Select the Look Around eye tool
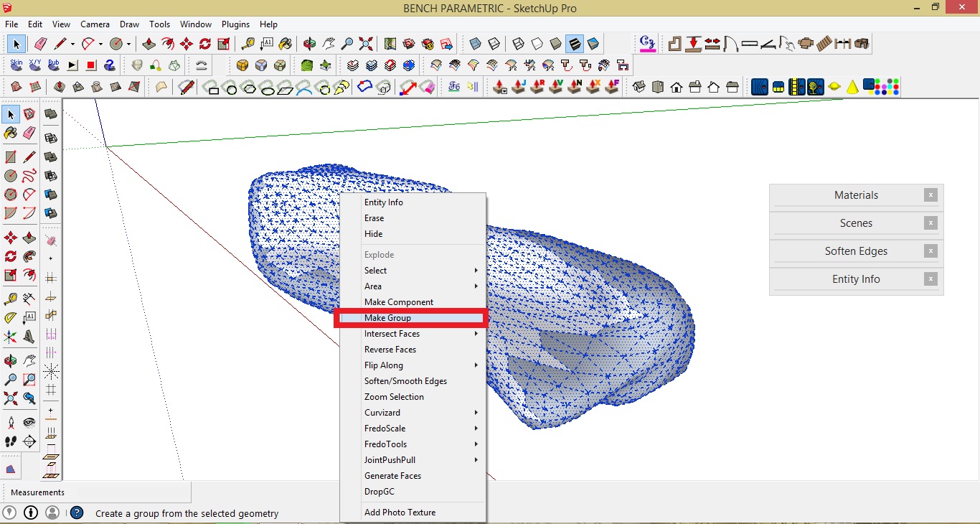This screenshot has height=524, width=980. pos(29,421)
